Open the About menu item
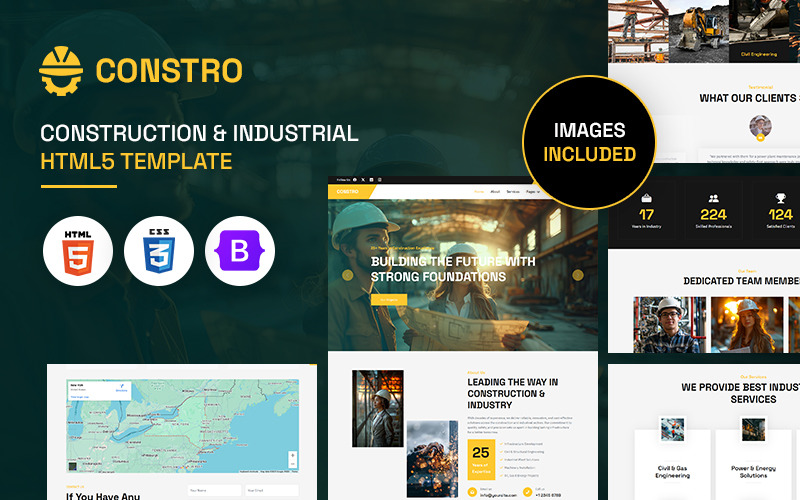The width and height of the screenshot is (800, 500). [495, 191]
